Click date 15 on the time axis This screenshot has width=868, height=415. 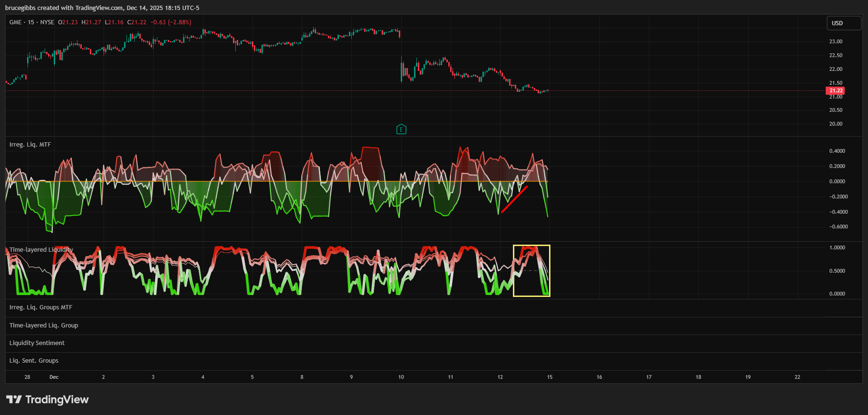(550, 377)
